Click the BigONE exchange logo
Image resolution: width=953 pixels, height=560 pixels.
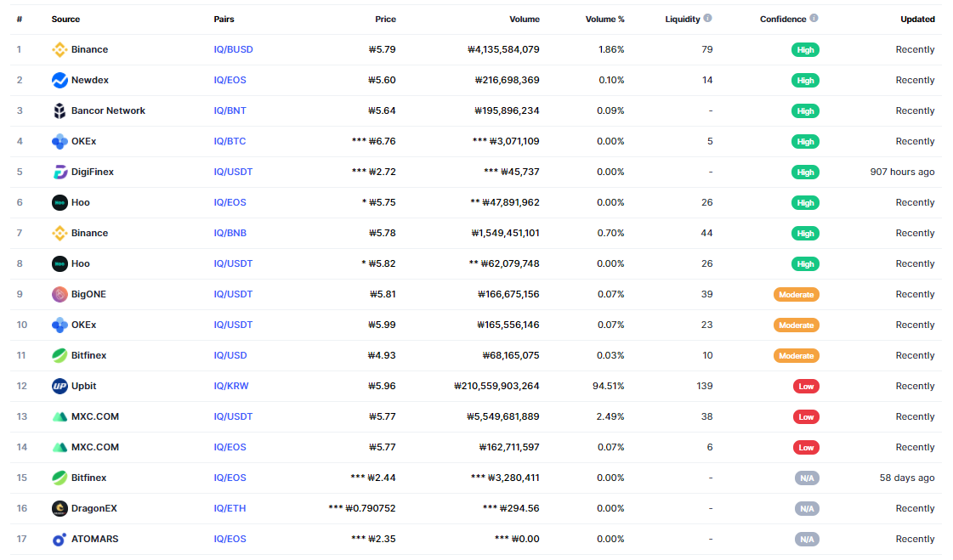[60, 295]
